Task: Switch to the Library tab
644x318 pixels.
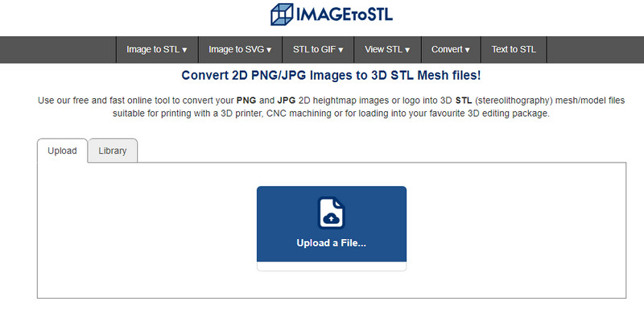Action: [113, 151]
